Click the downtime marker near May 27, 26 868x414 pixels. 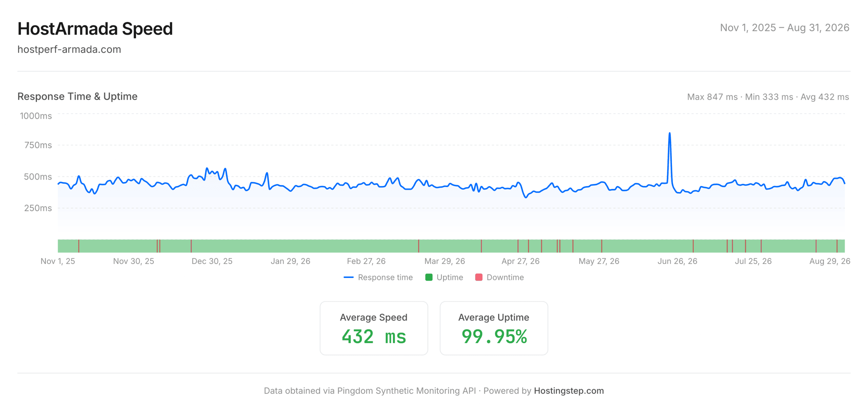click(601, 246)
